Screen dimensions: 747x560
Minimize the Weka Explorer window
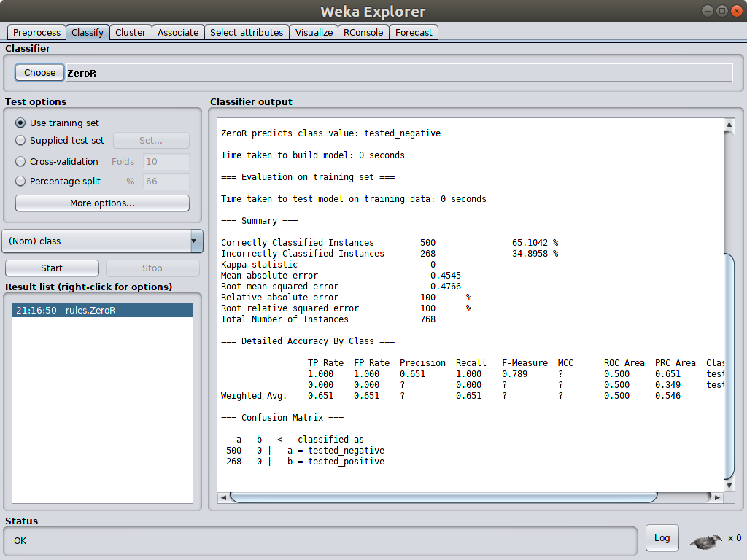(x=708, y=10)
